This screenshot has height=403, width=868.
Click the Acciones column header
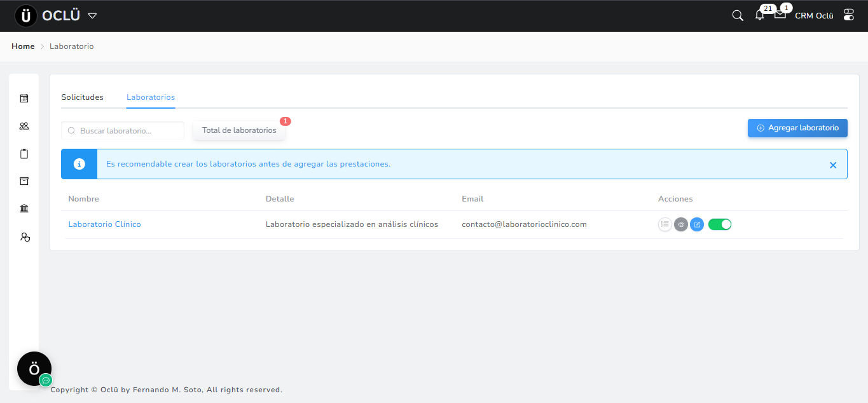pos(675,199)
